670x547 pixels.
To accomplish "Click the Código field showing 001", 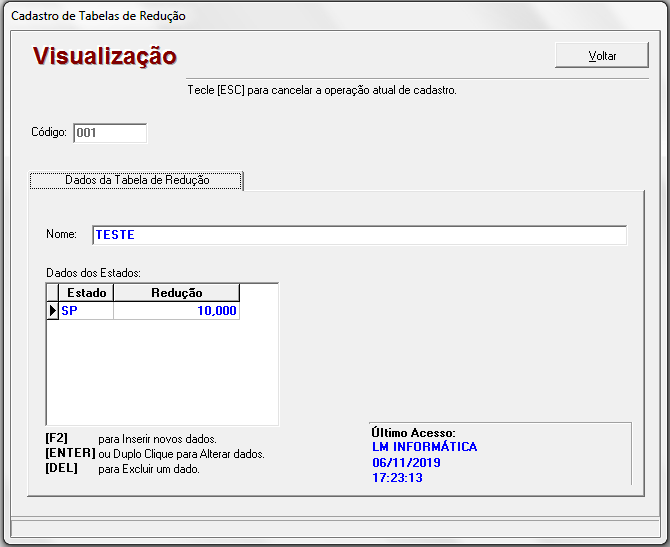I will click(x=110, y=133).
